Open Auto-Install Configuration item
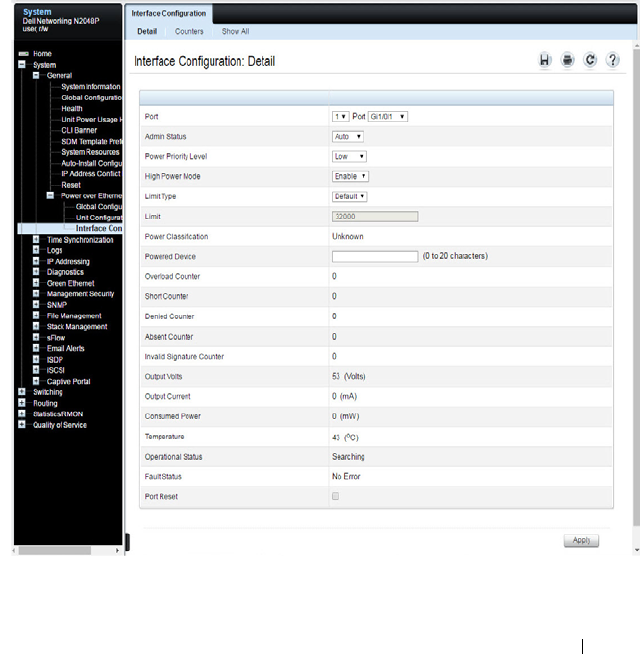This screenshot has height=654, width=641. (92, 163)
